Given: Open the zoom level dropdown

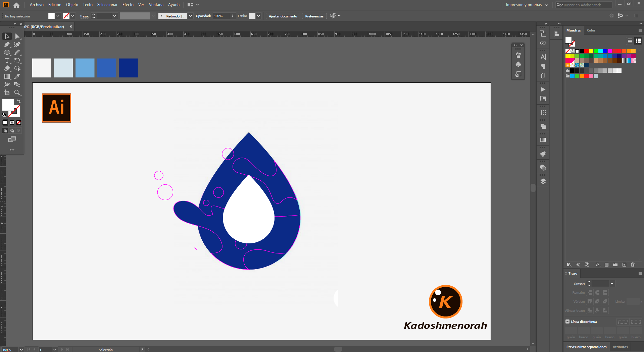Looking at the screenshot, I should pos(21,350).
